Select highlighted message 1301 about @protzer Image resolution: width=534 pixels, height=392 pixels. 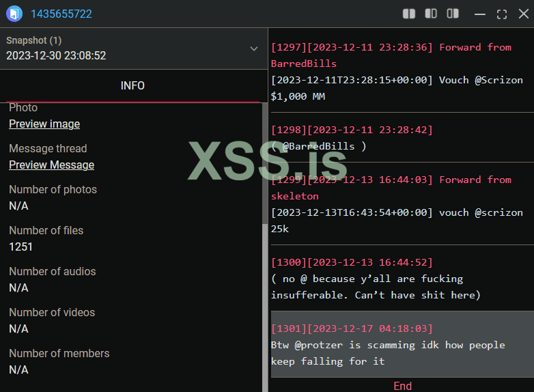402,344
